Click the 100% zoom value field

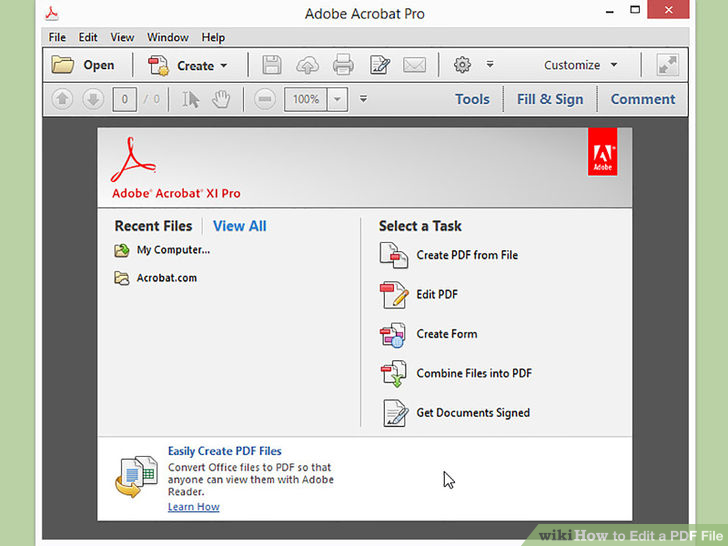(306, 99)
